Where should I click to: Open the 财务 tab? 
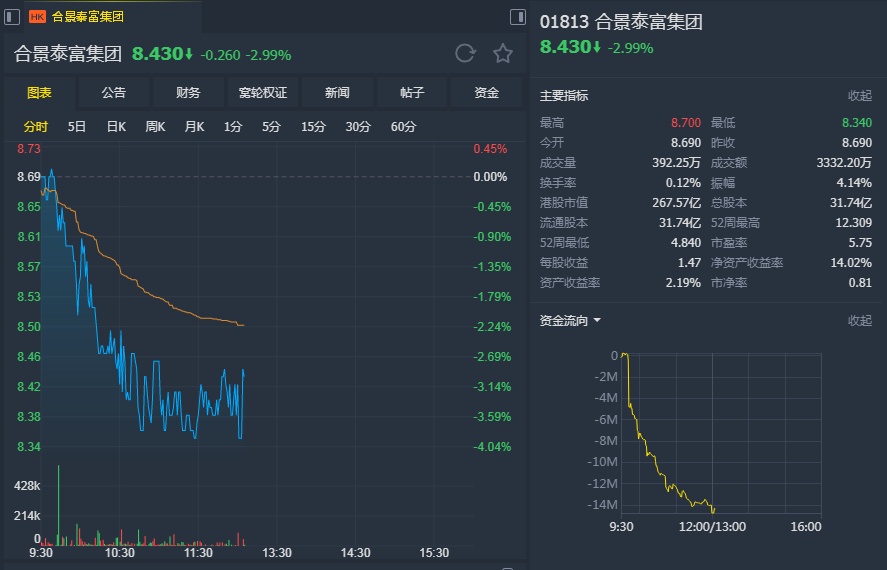[188, 93]
